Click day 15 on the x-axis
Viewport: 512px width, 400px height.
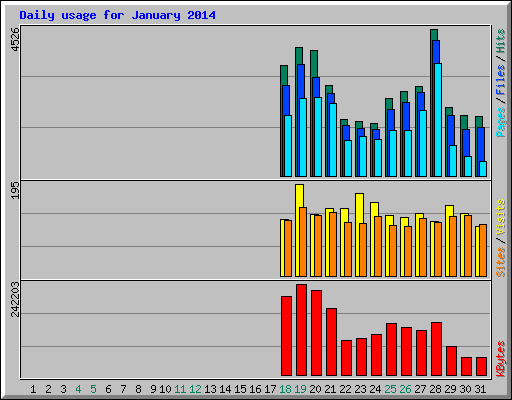(240, 389)
